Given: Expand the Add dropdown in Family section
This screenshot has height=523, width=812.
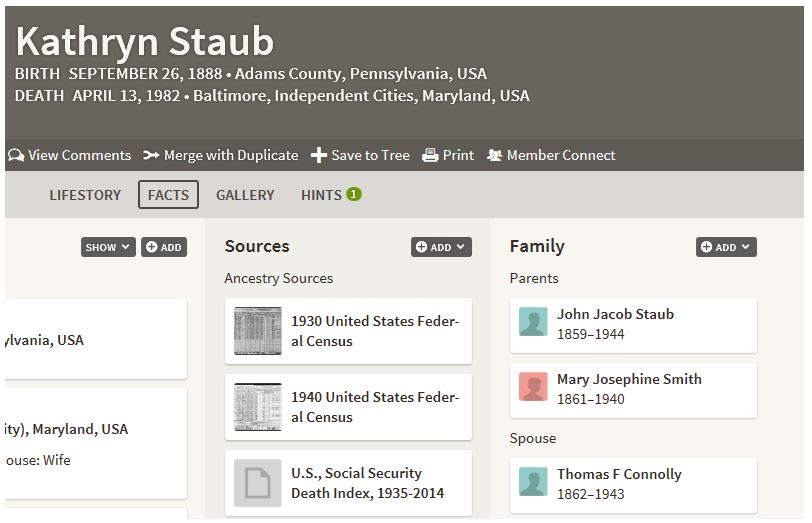Looking at the screenshot, I should point(726,247).
